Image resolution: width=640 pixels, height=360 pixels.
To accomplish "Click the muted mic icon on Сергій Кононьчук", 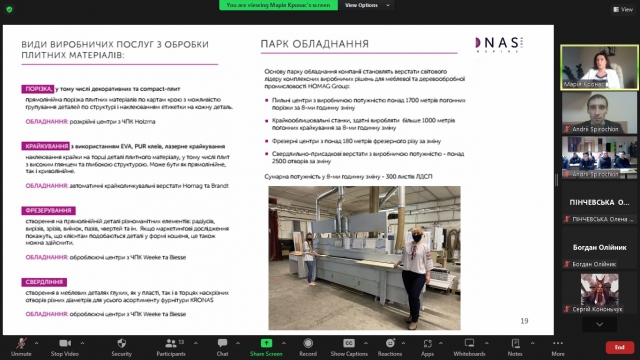I will tap(567, 309).
